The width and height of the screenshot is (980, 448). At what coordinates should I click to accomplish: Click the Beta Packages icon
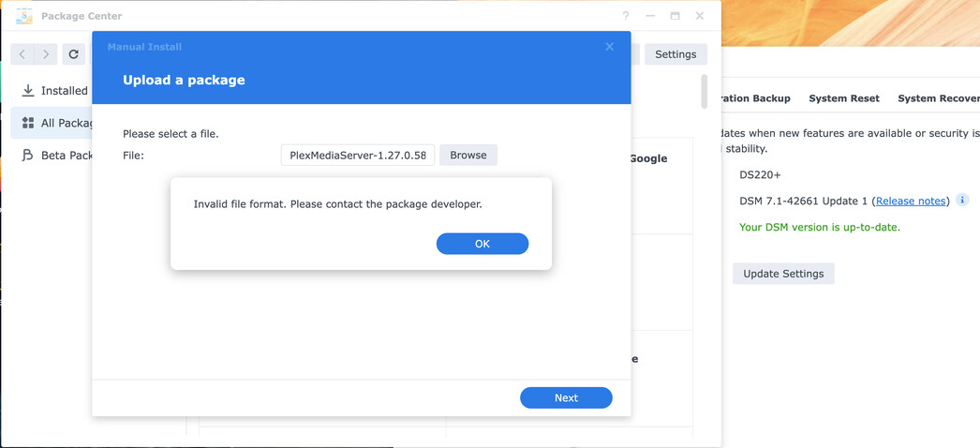[x=27, y=155]
